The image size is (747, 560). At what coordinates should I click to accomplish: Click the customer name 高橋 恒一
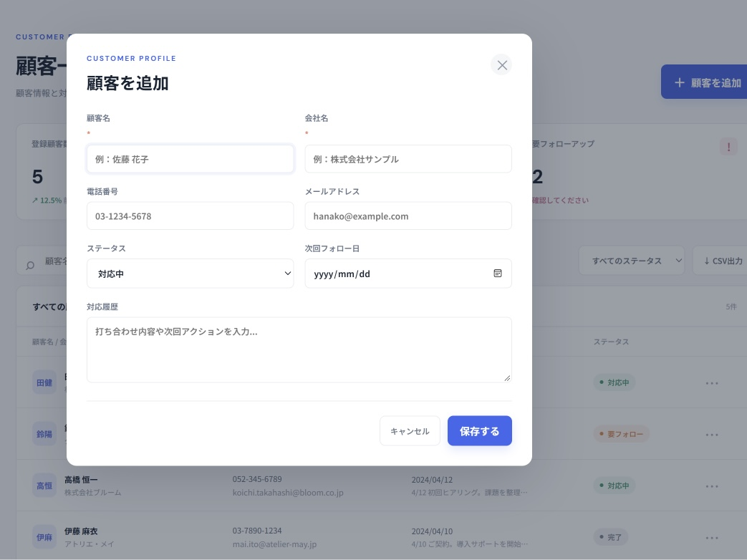tap(81, 480)
